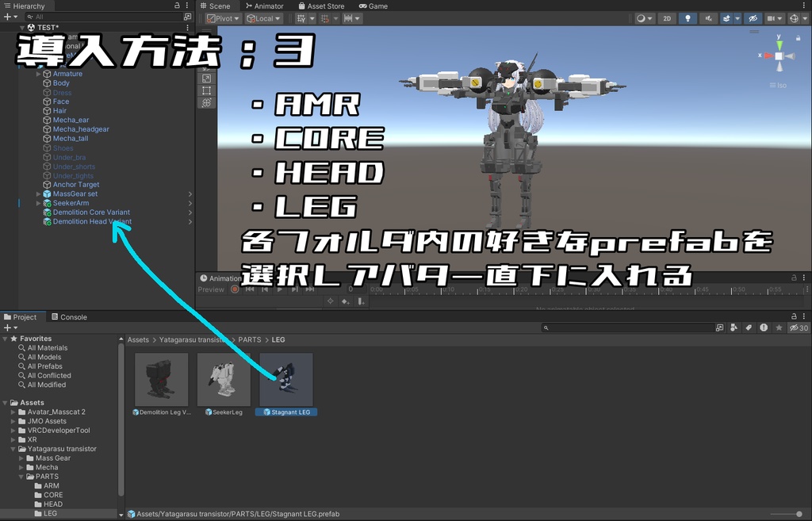This screenshot has height=521, width=812.
Task: Open draw mode shading dropdown
Action: (645, 19)
